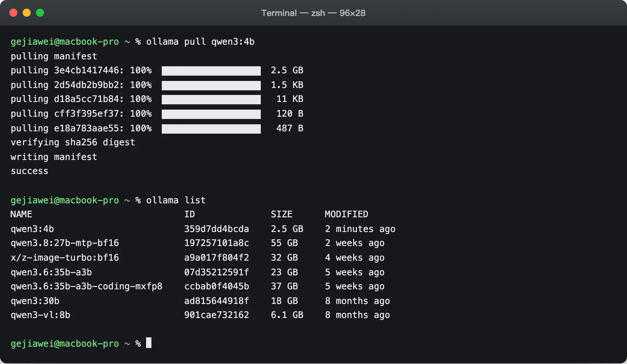The image size is (627, 364).
Task: Select the 'pulling manifest' output line
Action: 54,56
